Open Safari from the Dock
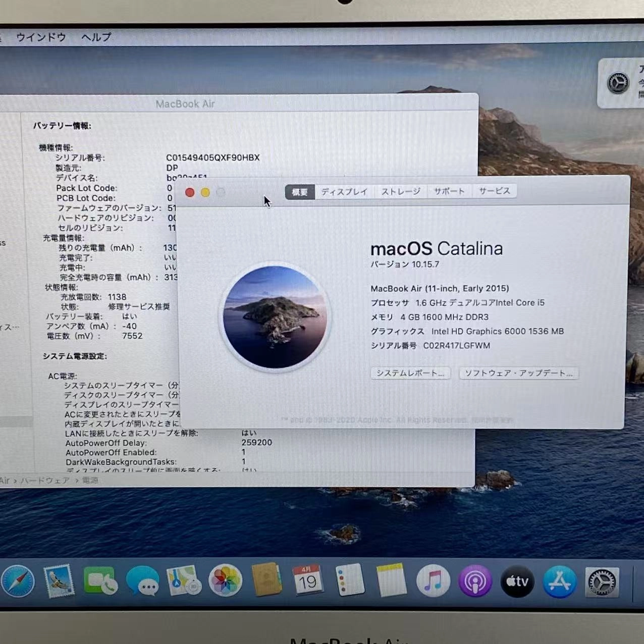The width and height of the screenshot is (644, 644). point(19,581)
